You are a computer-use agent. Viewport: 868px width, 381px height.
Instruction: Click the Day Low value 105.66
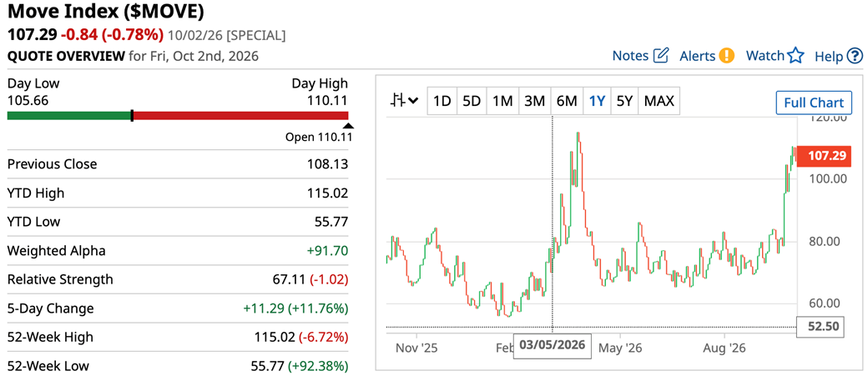[28, 101]
